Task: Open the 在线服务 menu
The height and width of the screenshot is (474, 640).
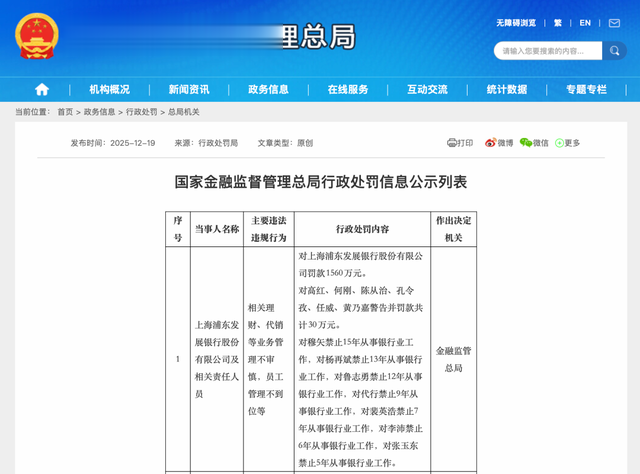Action: click(348, 89)
